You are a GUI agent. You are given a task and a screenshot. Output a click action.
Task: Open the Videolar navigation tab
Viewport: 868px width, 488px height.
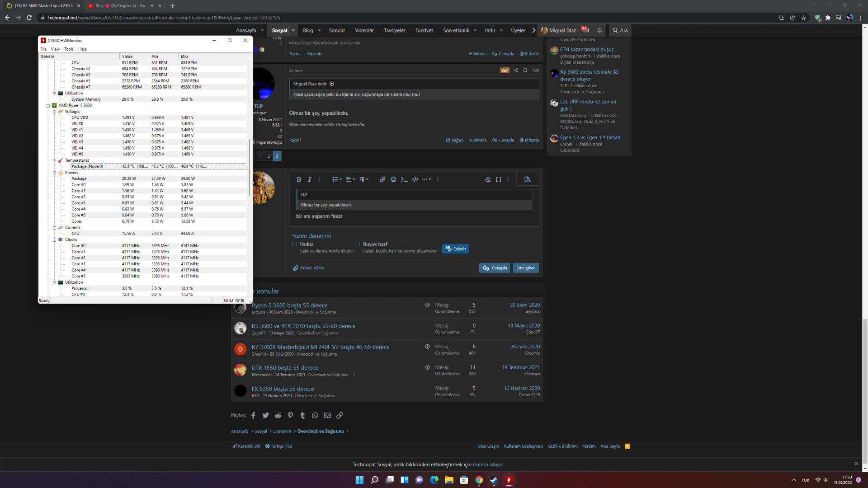pos(364,30)
